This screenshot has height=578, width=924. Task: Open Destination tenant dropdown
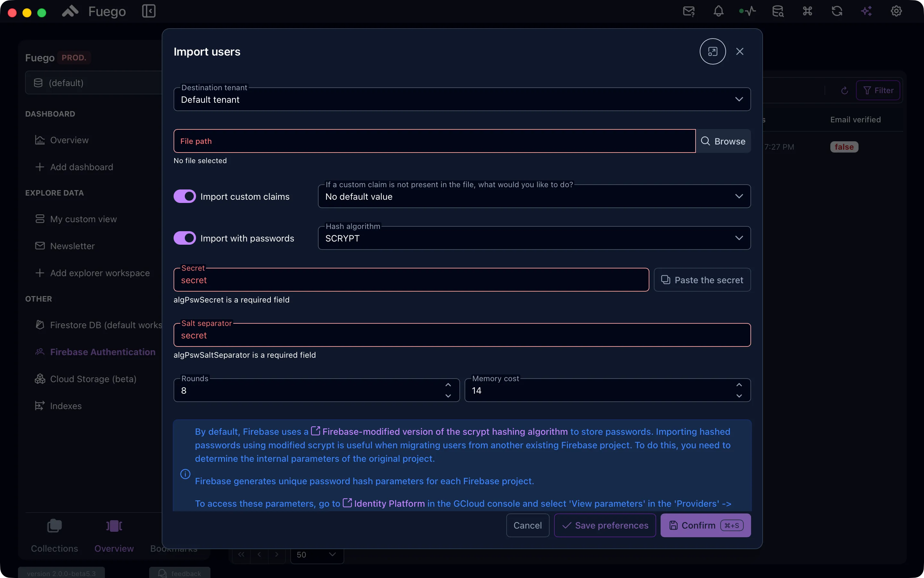point(462,100)
